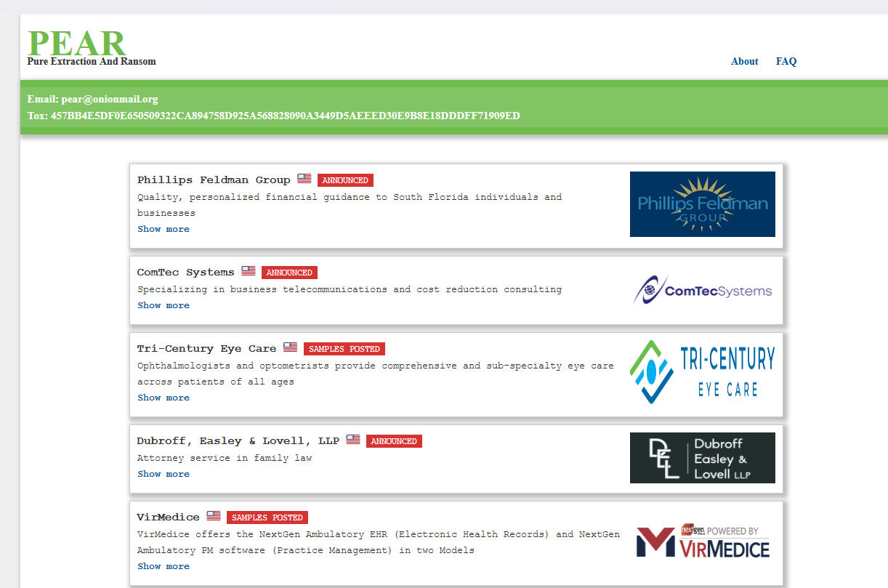
Task: Click the ANNOUNCED badge for ComTec Systems
Action: click(x=289, y=273)
